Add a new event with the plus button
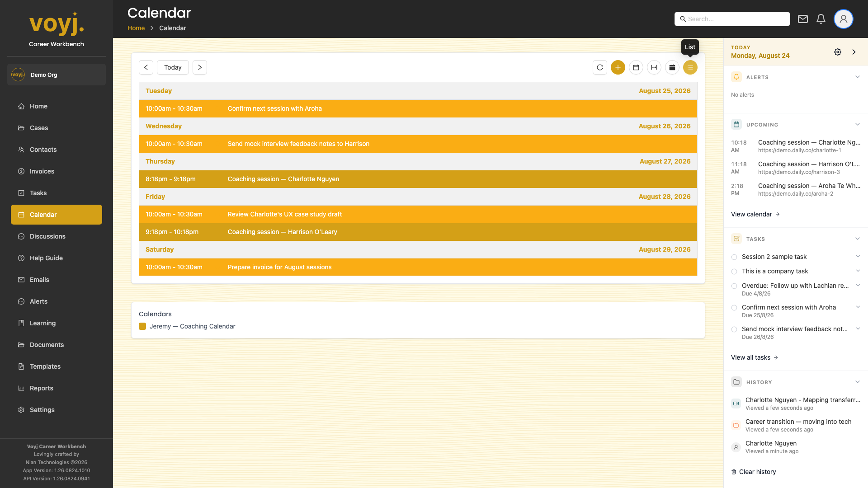The width and height of the screenshot is (868, 488). pos(618,67)
